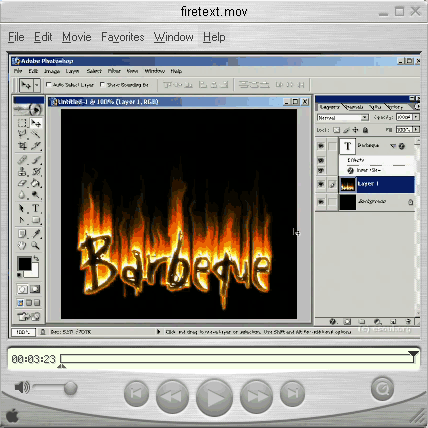Select the Healing Brush tool
This screenshot has width=428, height=428.
coord(22,160)
